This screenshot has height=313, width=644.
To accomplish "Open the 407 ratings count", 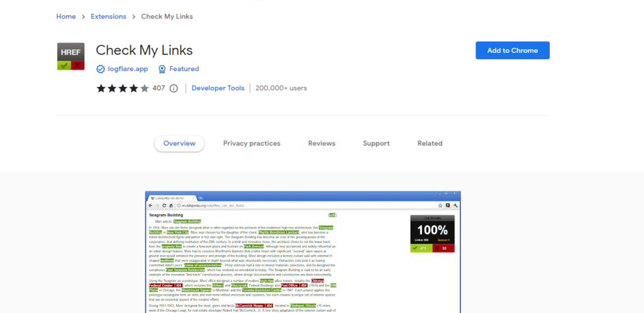I will [x=158, y=88].
